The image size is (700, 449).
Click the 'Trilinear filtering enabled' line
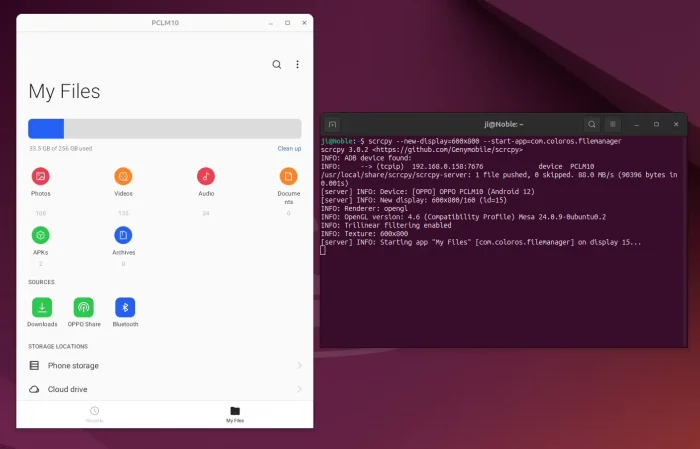[x=386, y=225]
